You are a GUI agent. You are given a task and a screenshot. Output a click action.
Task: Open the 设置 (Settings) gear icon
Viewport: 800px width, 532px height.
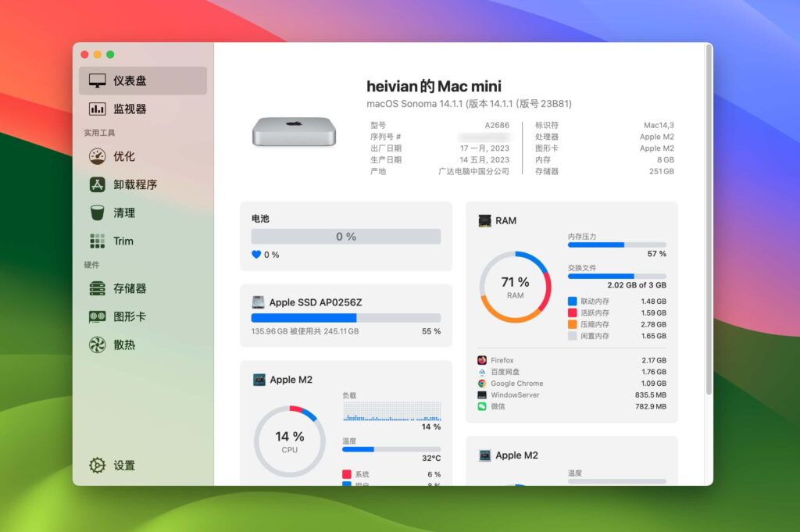click(97, 465)
